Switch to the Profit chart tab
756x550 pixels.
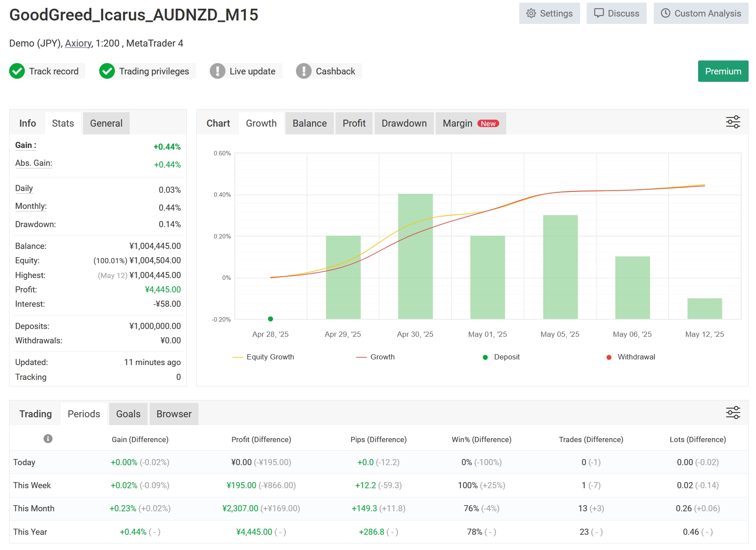click(x=354, y=124)
